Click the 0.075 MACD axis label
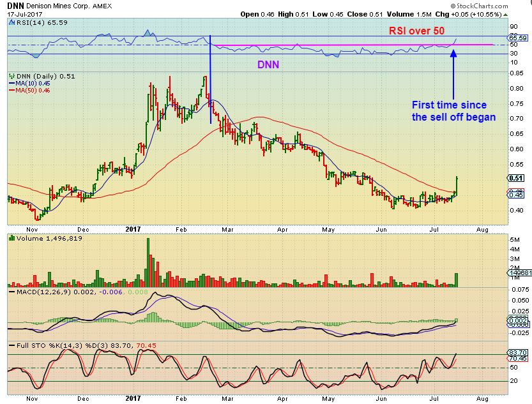The width and height of the screenshot is (532, 404). (519, 290)
